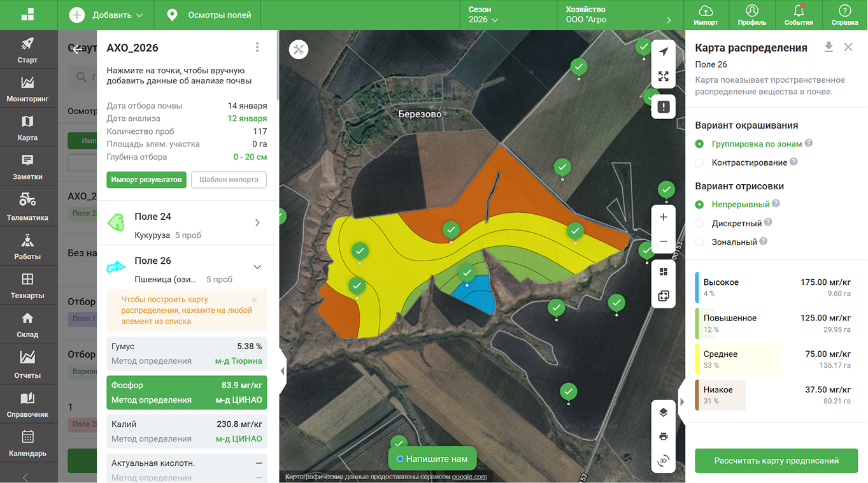Click the app logo in top-left

[x=28, y=15]
